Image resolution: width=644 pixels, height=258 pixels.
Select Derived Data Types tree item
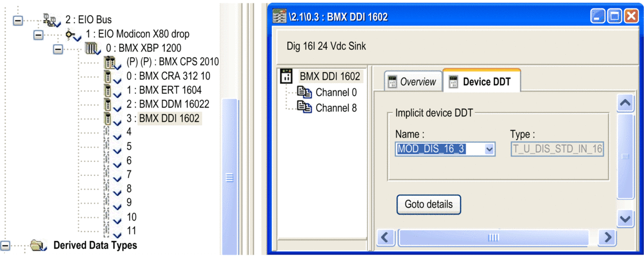pyautogui.click(x=95, y=246)
